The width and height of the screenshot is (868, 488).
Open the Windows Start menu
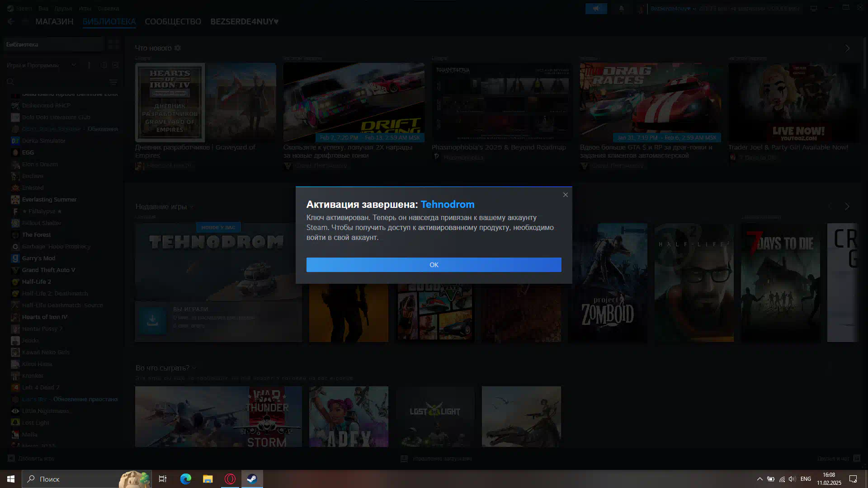point(11,479)
